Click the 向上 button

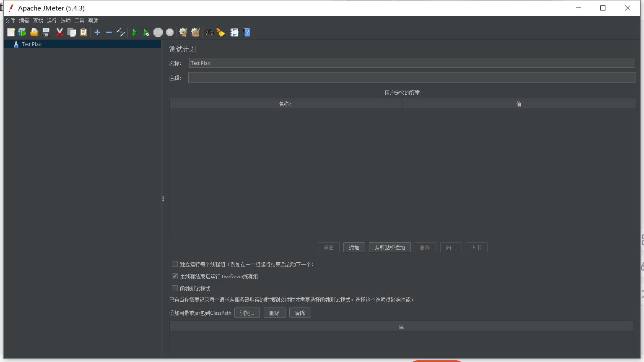point(451,248)
